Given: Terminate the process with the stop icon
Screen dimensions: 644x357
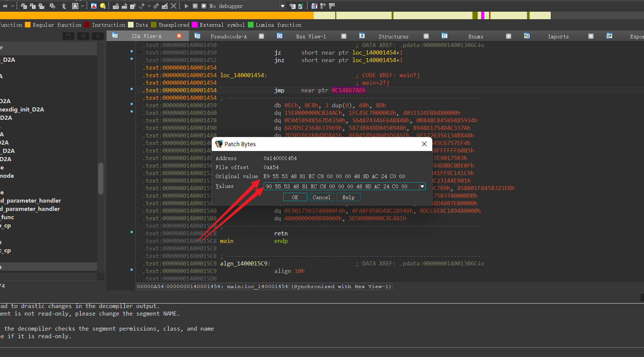Looking at the screenshot, I should (x=204, y=6).
